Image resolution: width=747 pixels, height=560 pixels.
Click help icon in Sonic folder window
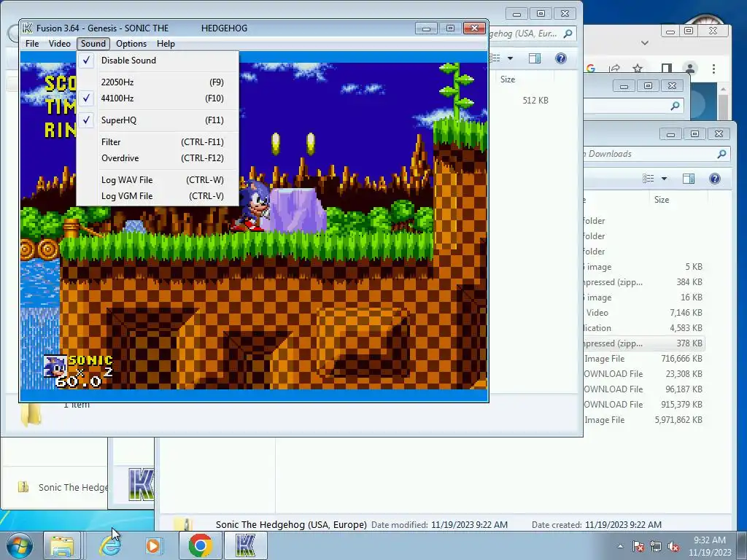click(x=561, y=58)
